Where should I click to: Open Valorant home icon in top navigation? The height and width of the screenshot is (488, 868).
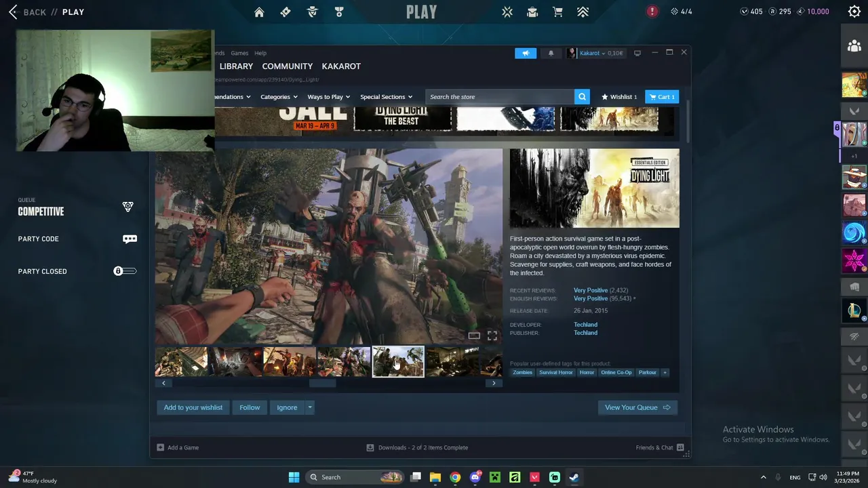pyautogui.click(x=259, y=12)
